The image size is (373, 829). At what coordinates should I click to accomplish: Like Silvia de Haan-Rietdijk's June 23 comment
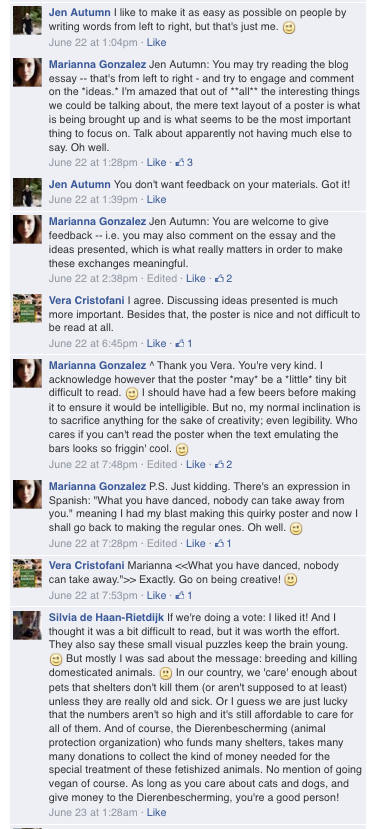point(156,812)
